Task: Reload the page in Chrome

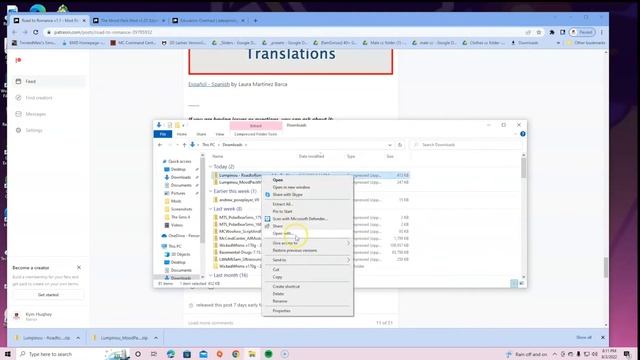Action: tap(36, 32)
